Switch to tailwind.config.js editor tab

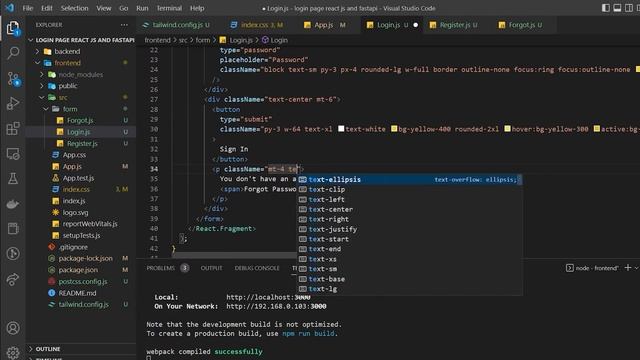pyautogui.click(x=177, y=25)
